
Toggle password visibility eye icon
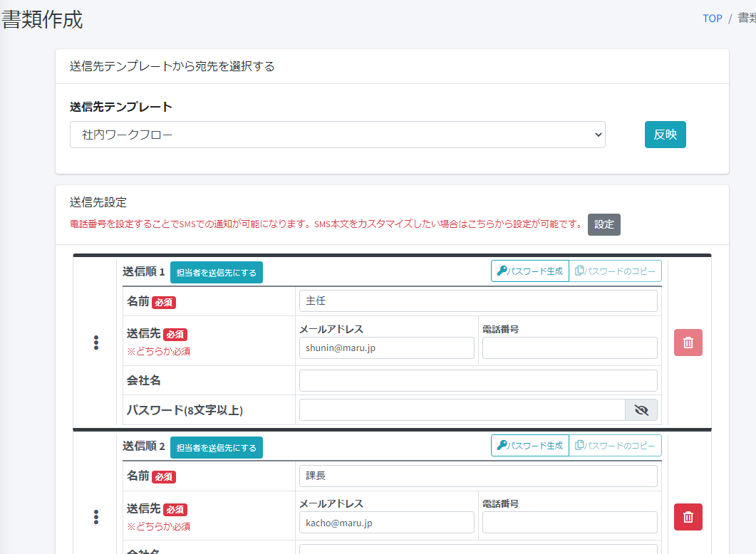tap(641, 410)
